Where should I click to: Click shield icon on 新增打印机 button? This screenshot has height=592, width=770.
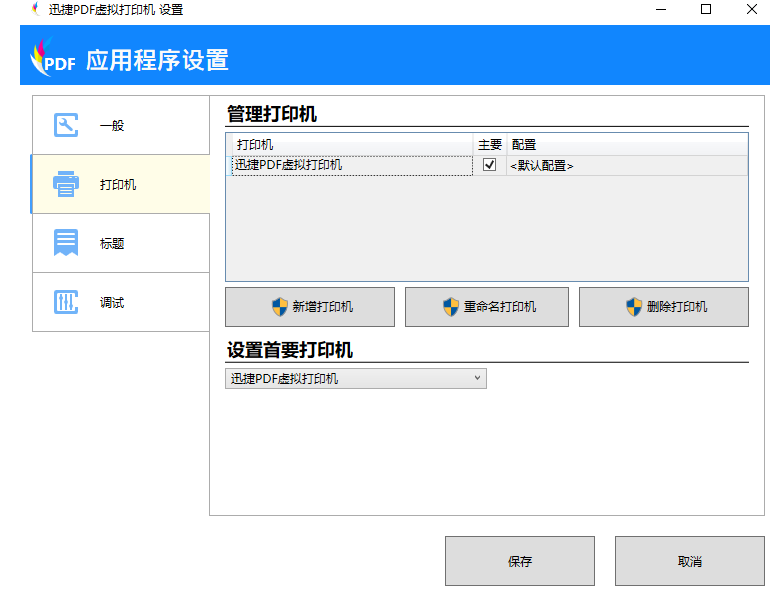[x=279, y=307]
